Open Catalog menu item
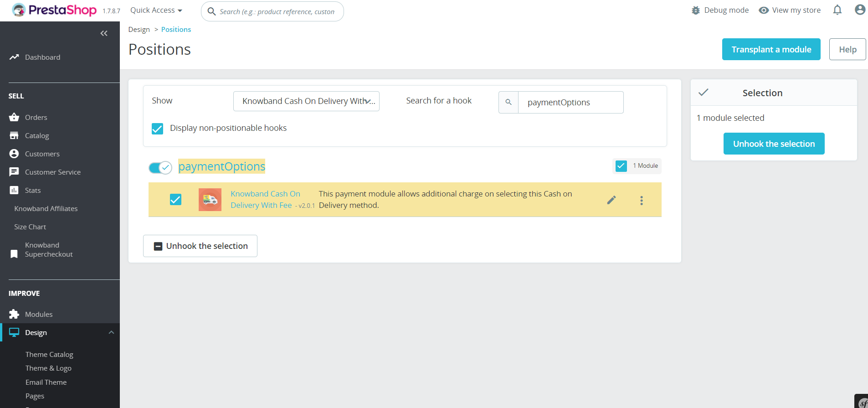 pyautogui.click(x=37, y=135)
